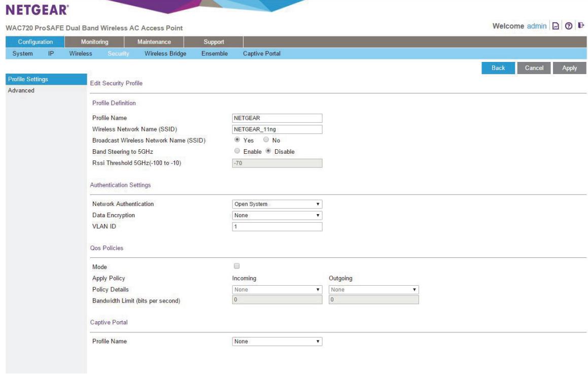Screen dimensions: 588x374
Task: Click the Back button
Action: (498, 68)
